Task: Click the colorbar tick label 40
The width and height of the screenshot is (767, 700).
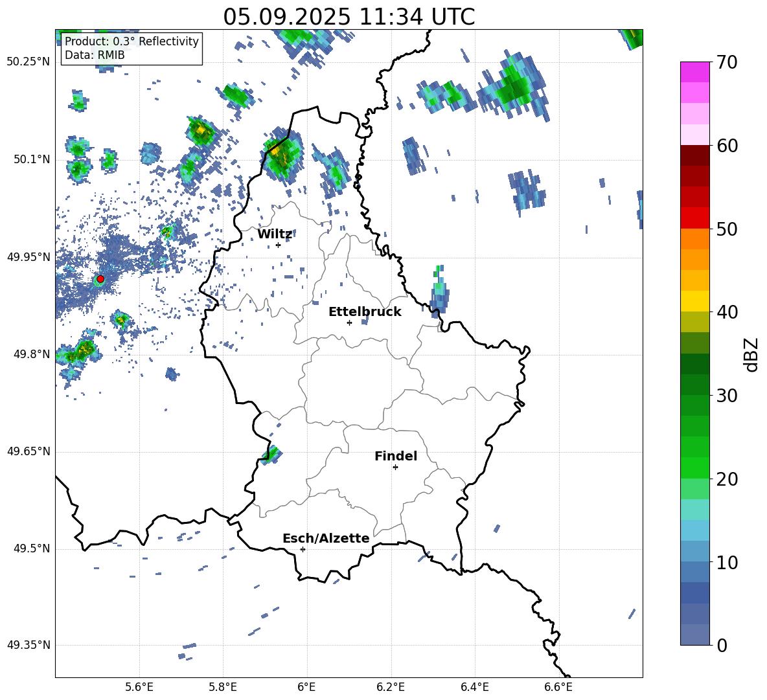Action: point(727,312)
